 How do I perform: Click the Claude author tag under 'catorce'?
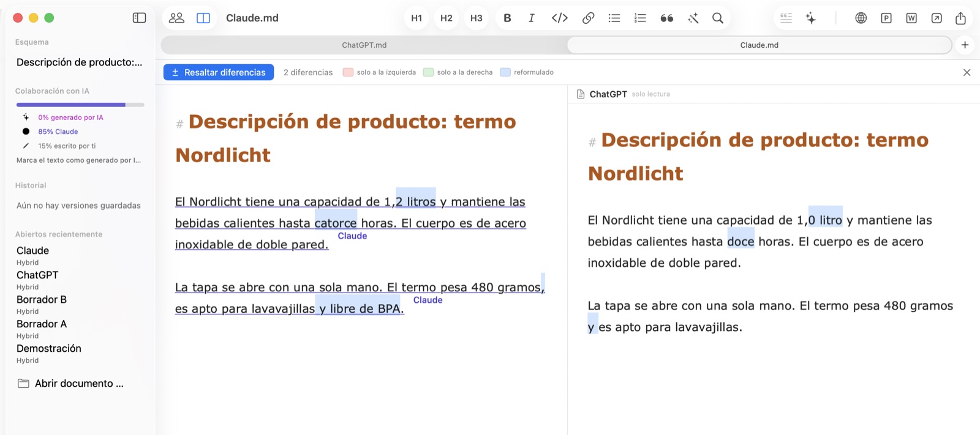352,236
